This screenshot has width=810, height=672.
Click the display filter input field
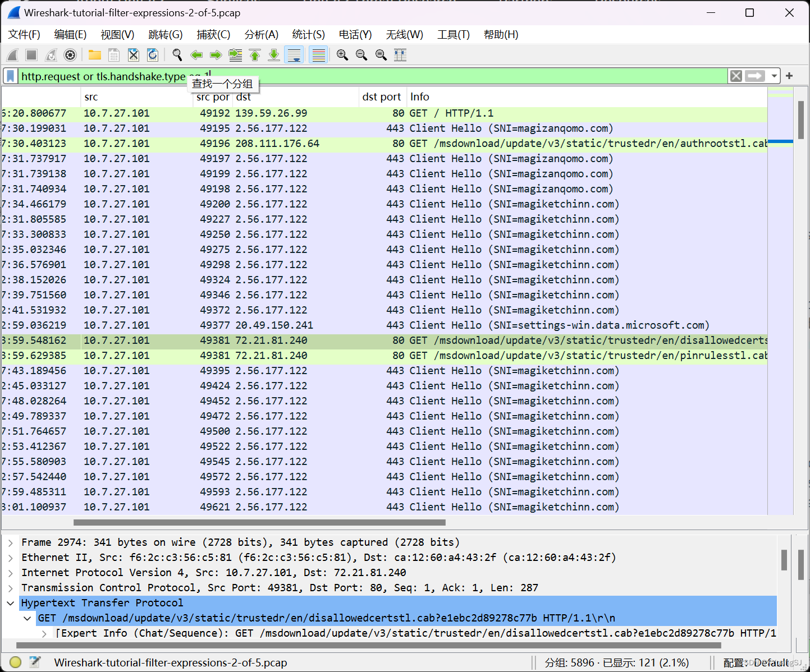[373, 76]
